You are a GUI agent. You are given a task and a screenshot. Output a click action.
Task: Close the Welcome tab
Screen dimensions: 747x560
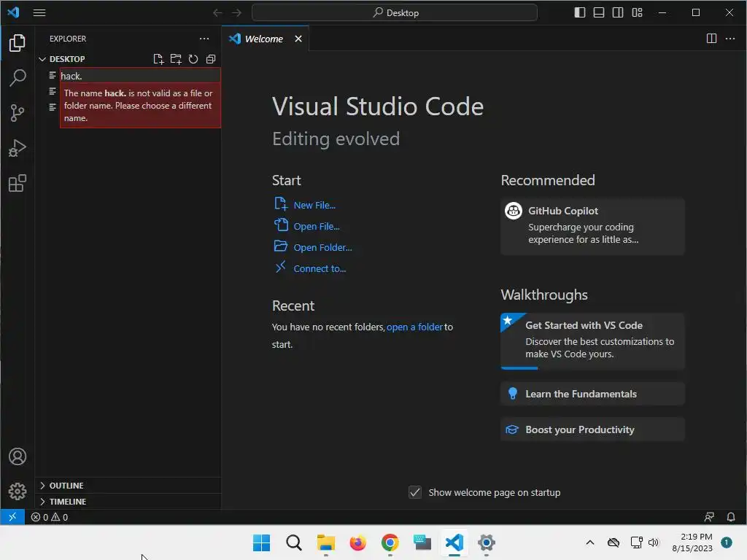tap(298, 39)
